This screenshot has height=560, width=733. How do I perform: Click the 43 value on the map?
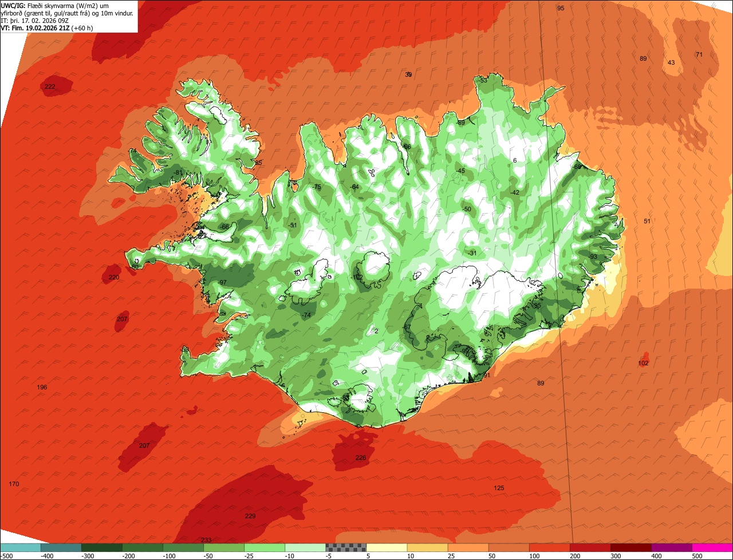(671, 62)
